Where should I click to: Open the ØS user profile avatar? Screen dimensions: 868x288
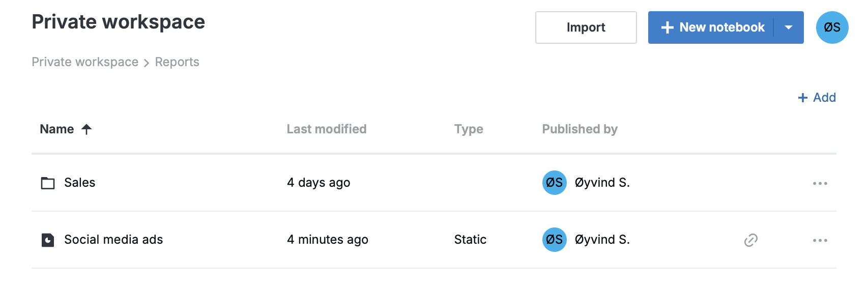click(832, 27)
